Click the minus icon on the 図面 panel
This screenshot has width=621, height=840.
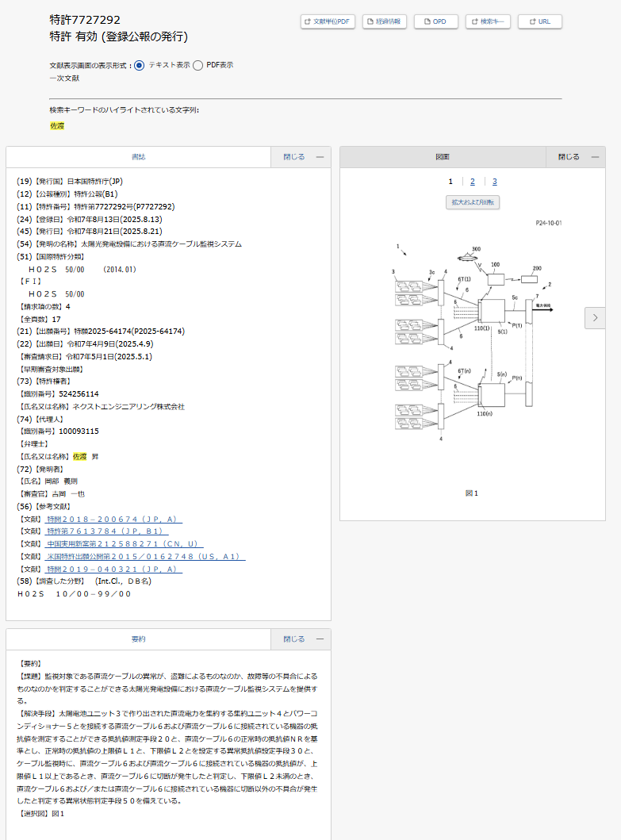(x=595, y=157)
